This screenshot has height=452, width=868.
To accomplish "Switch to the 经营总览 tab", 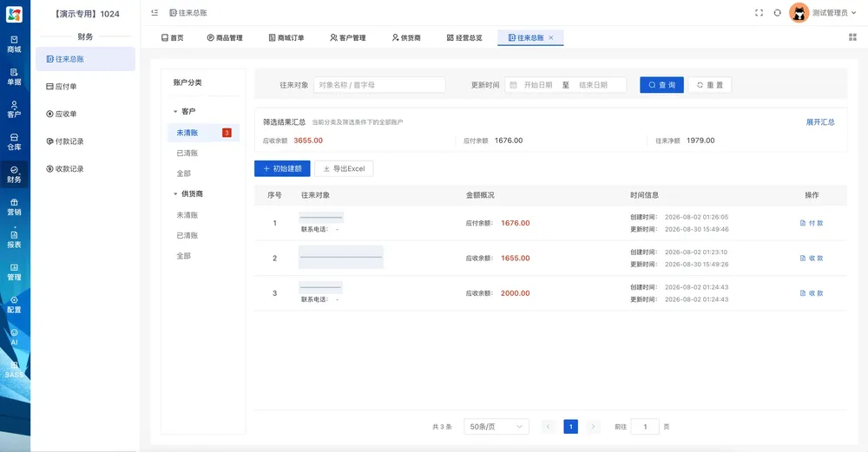I will tap(464, 37).
